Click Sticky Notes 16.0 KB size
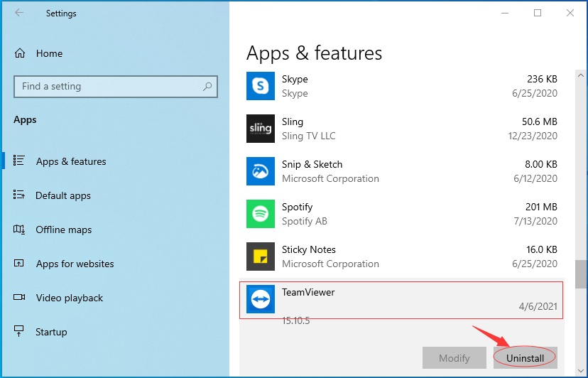 (x=542, y=249)
